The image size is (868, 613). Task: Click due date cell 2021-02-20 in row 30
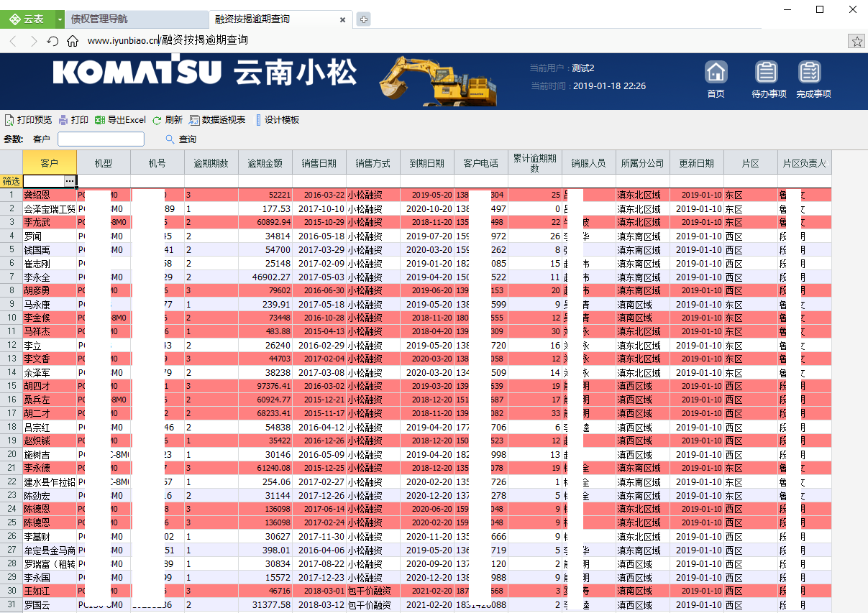427,591
